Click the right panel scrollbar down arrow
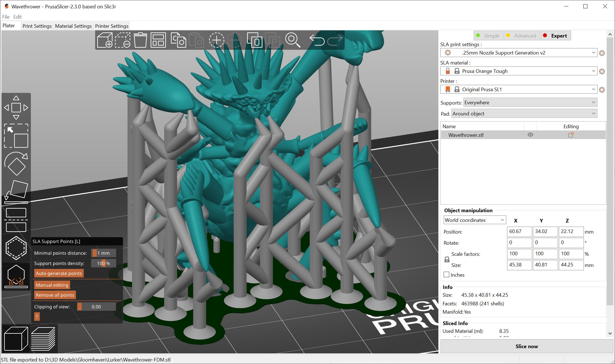 pos(610,333)
